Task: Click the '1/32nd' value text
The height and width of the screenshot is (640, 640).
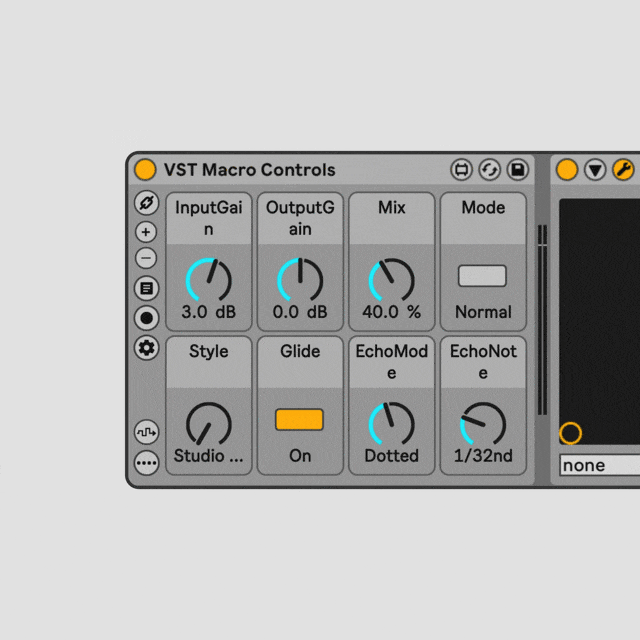Action: (x=483, y=456)
